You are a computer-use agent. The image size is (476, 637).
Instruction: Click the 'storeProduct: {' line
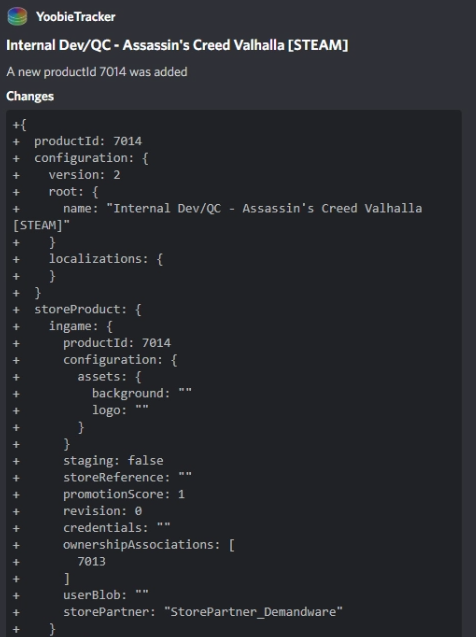pyautogui.click(x=88, y=310)
